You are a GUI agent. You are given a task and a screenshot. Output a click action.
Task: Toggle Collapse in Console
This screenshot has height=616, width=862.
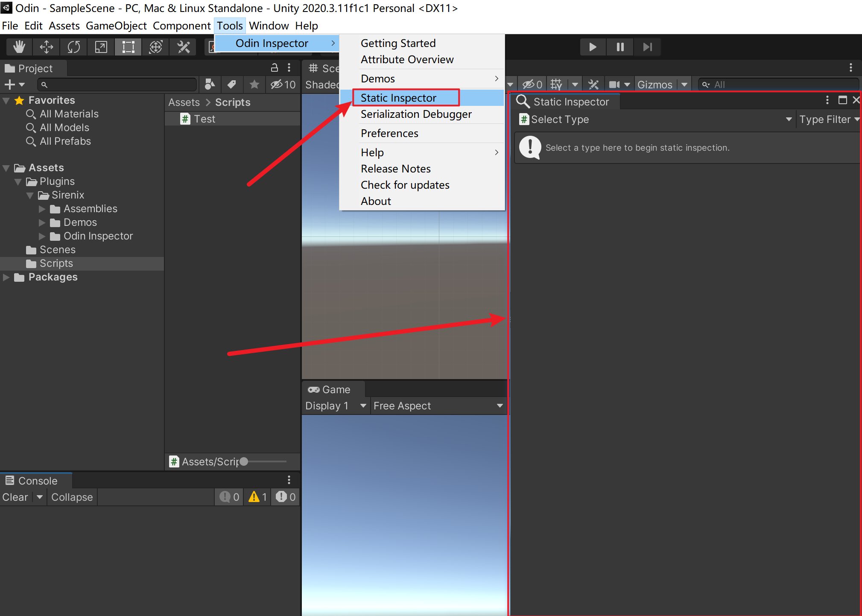pyautogui.click(x=72, y=497)
